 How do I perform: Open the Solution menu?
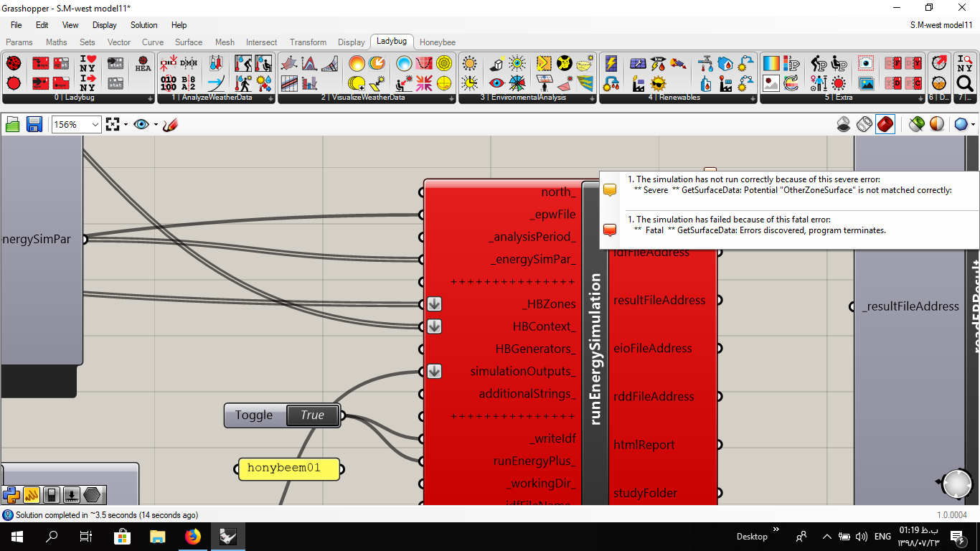click(x=143, y=25)
